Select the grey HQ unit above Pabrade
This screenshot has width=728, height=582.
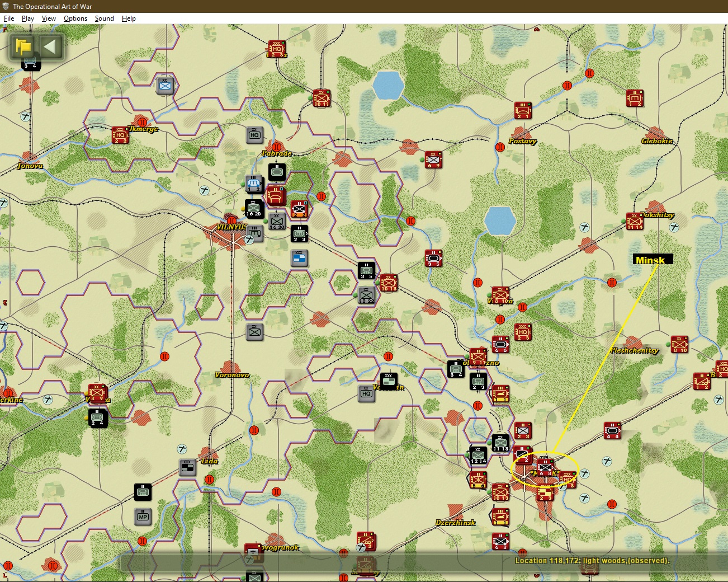254,134
